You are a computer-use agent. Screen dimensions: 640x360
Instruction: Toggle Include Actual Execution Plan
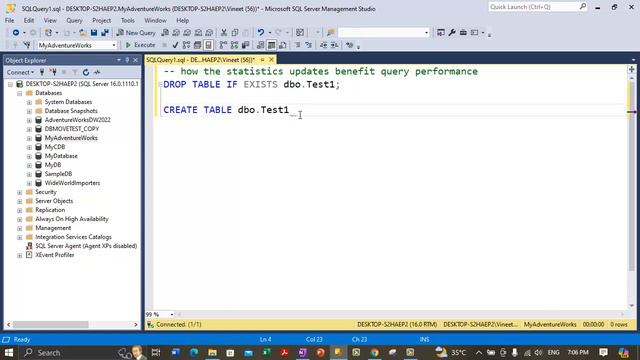[223, 45]
